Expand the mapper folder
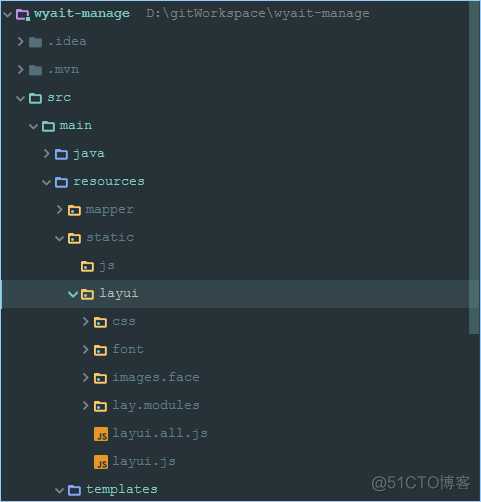 coord(59,210)
